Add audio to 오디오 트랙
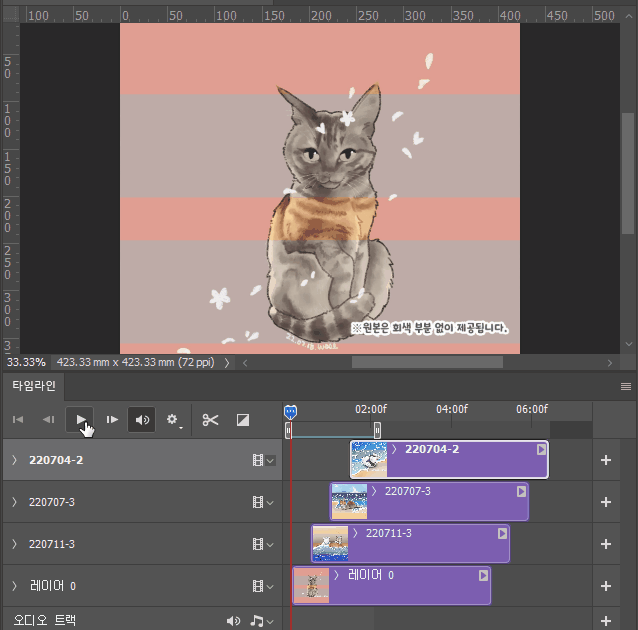 click(606, 621)
